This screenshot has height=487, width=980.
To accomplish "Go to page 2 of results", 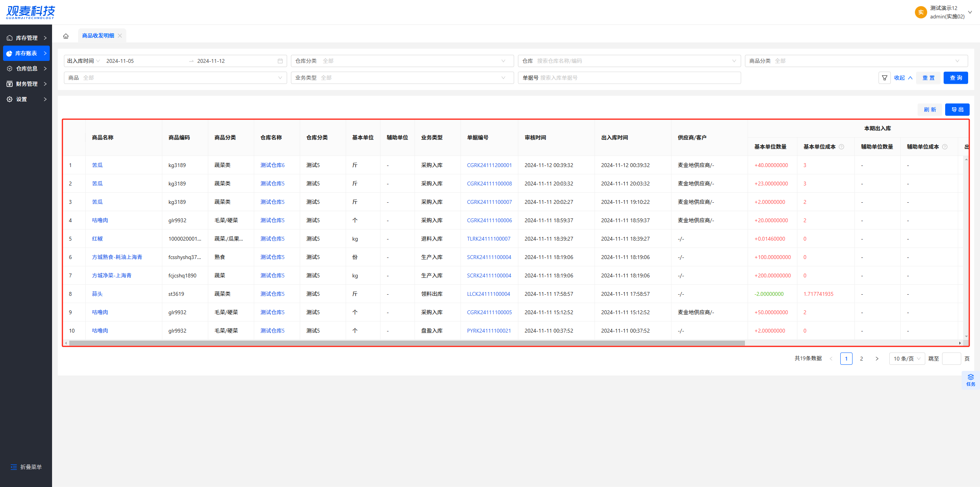I will coord(861,359).
